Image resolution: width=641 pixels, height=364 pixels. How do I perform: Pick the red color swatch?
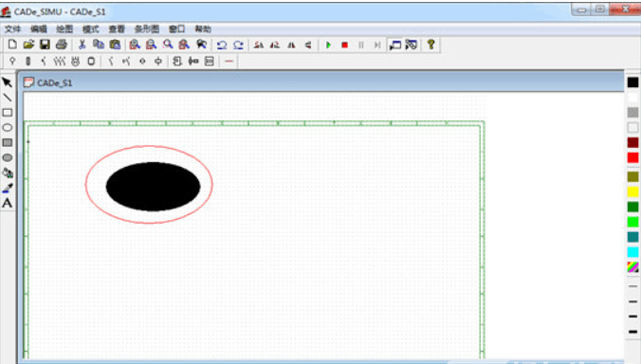632,157
